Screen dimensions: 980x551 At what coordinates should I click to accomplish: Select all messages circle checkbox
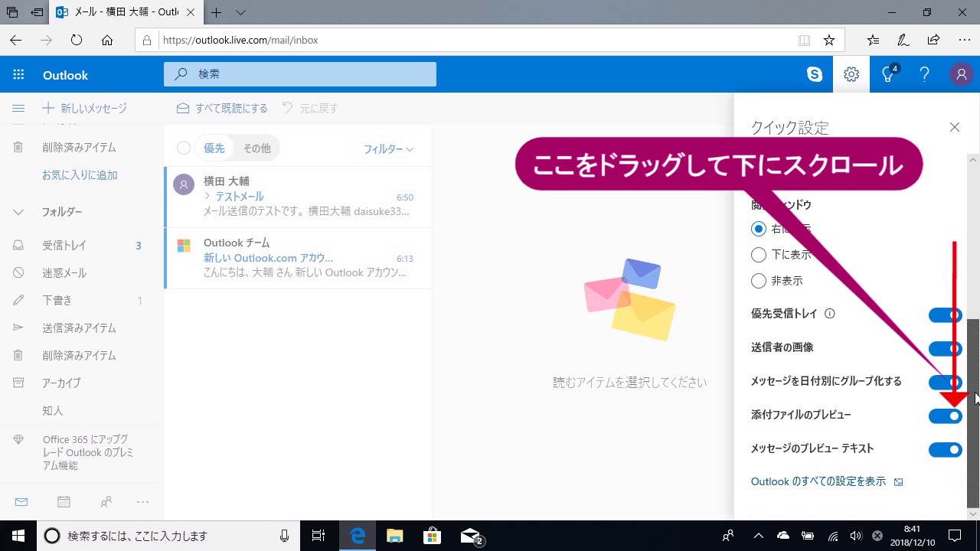tap(184, 148)
